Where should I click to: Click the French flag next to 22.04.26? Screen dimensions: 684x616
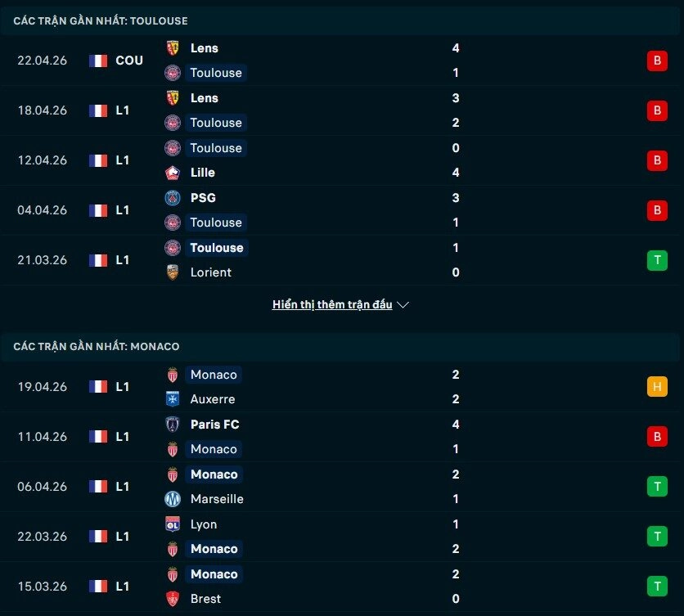click(97, 60)
